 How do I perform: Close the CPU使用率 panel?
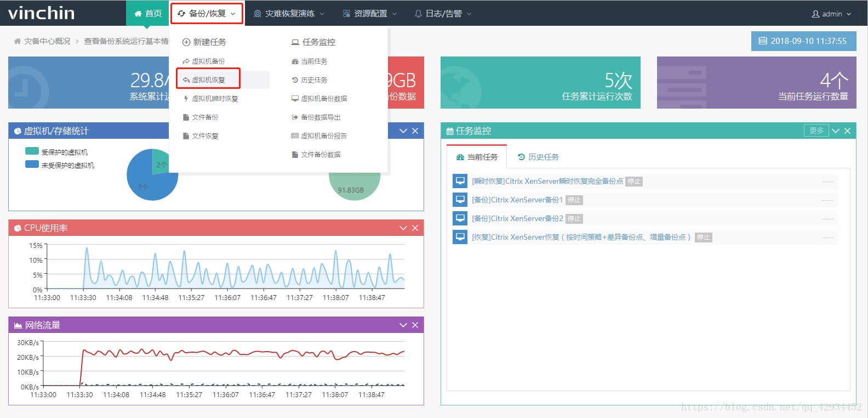point(415,228)
